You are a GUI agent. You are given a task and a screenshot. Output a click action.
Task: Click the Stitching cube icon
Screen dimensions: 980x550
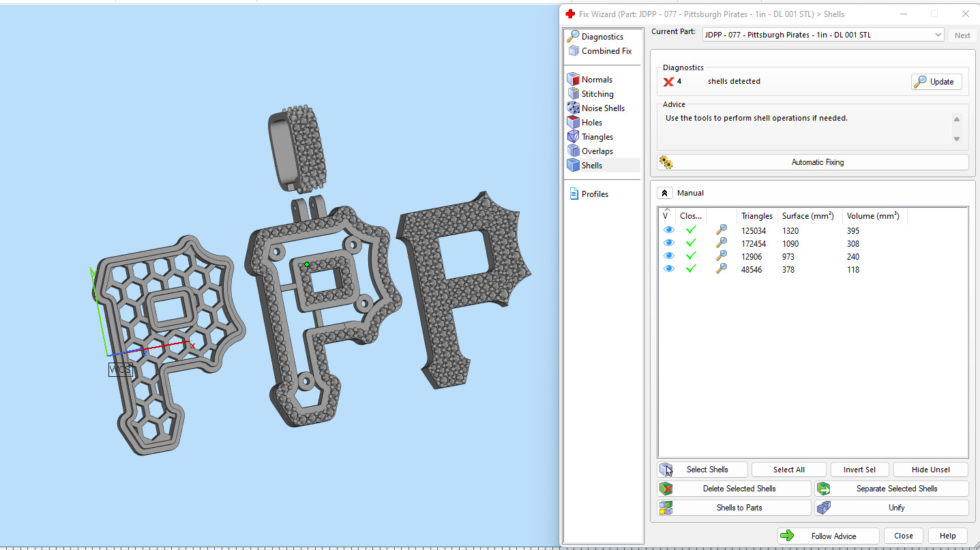[x=573, y=94]
